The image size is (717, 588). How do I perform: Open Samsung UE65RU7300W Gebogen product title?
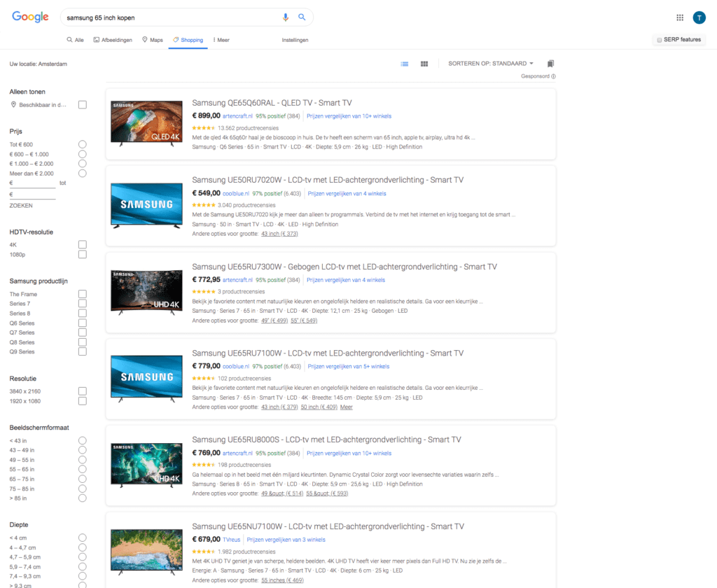[344, 267]
